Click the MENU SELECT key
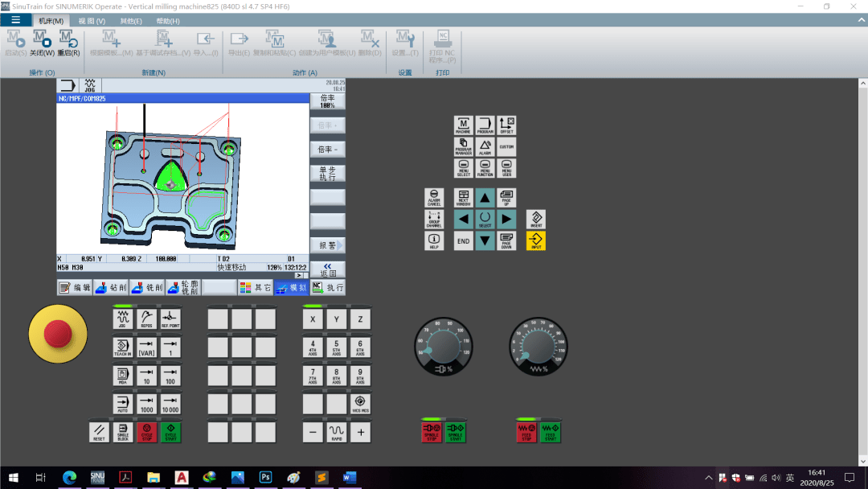Screen dimensions: 868x489 point(464,168)
